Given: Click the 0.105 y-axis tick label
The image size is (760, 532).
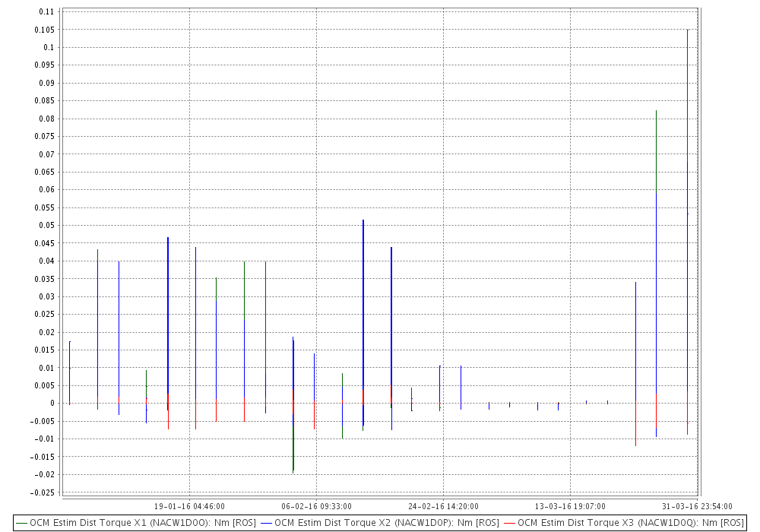Looking at the screenshot, I should point(45,30).
